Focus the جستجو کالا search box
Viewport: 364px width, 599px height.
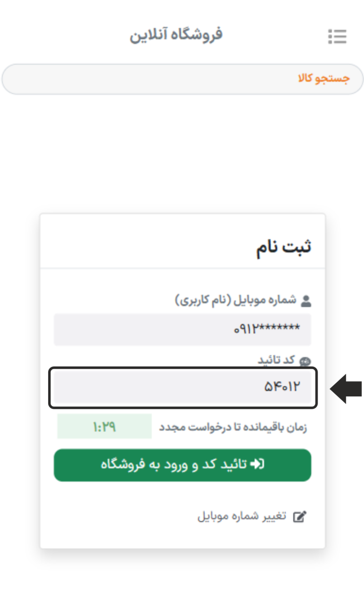[x=182, y=79]
